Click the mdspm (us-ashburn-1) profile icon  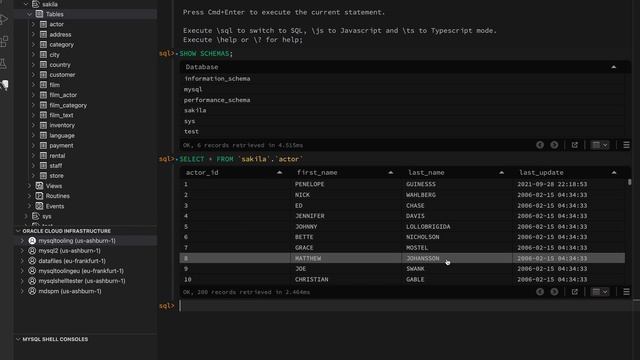click(32, 291)
